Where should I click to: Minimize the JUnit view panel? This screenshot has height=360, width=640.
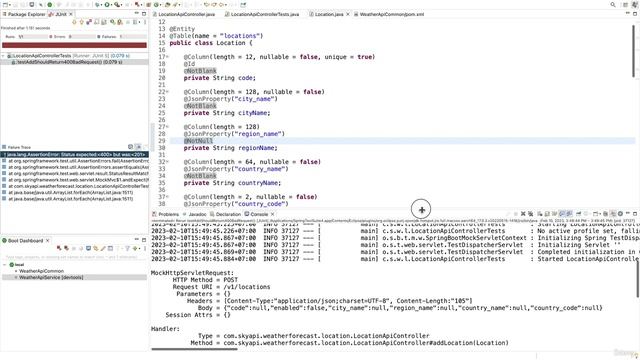click(x=137, y=13)
